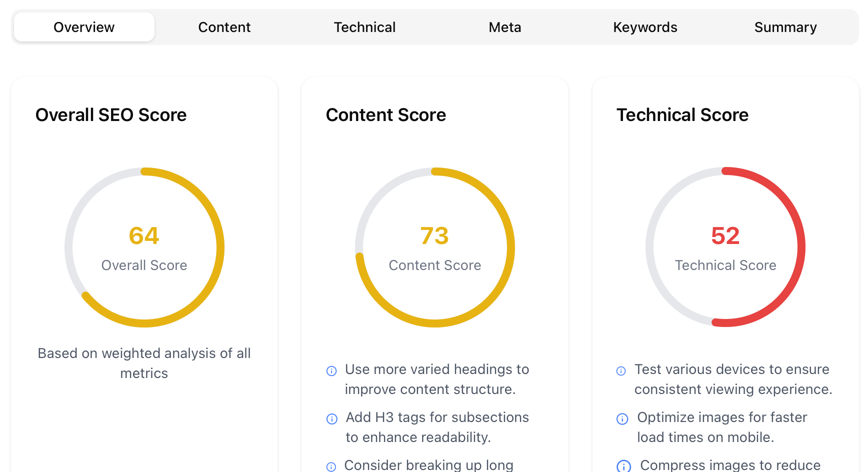Click the 'Based on weighted analysis' description text
Image resolution: width=868 pixels, height=472 pixels.
pyautogui.click(x=144, y=363)
